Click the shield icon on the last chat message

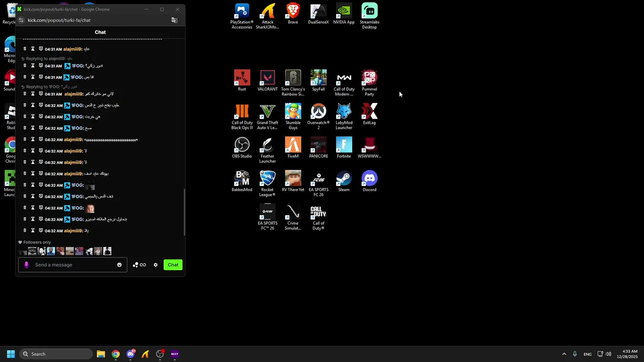coord(41,231)
